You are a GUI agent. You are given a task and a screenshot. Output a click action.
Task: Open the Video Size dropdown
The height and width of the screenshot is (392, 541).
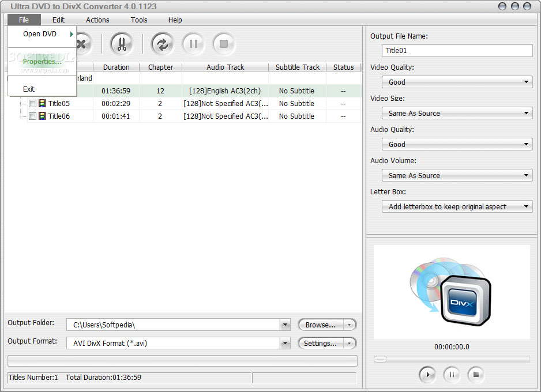pyautogui.click(x=457, y=113)
